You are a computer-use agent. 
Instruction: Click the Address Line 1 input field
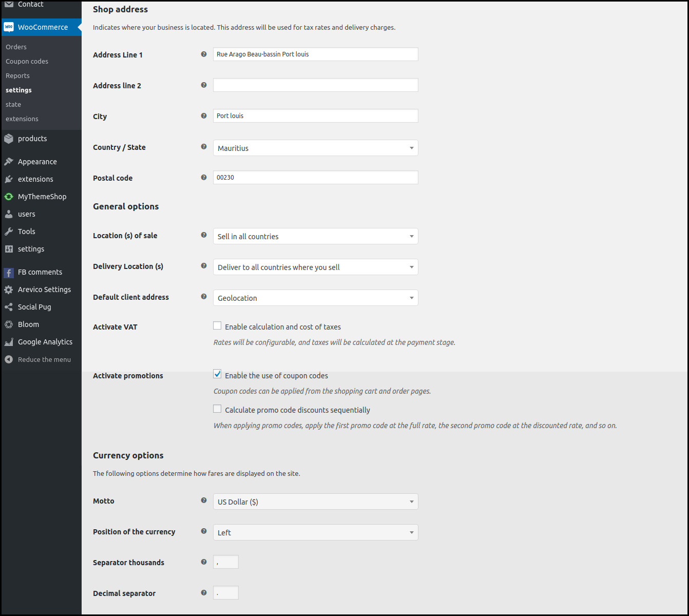[316, 54]
